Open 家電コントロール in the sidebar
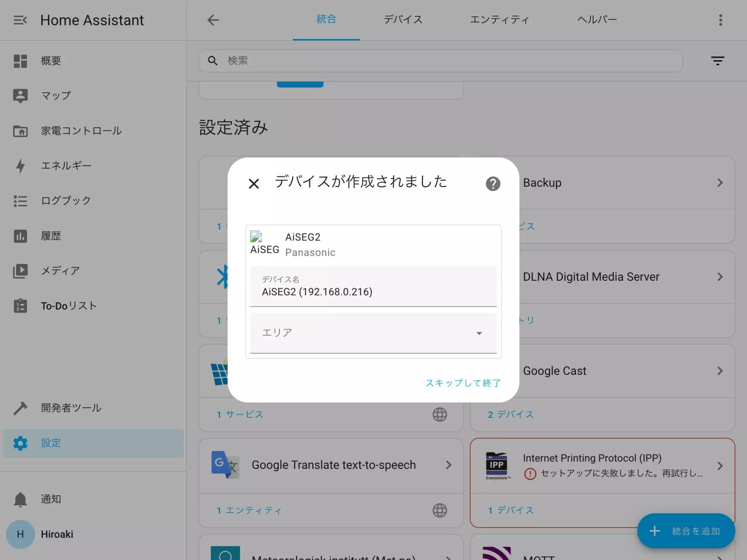Screen dimensions: 747x560 (x=93, y=131)
